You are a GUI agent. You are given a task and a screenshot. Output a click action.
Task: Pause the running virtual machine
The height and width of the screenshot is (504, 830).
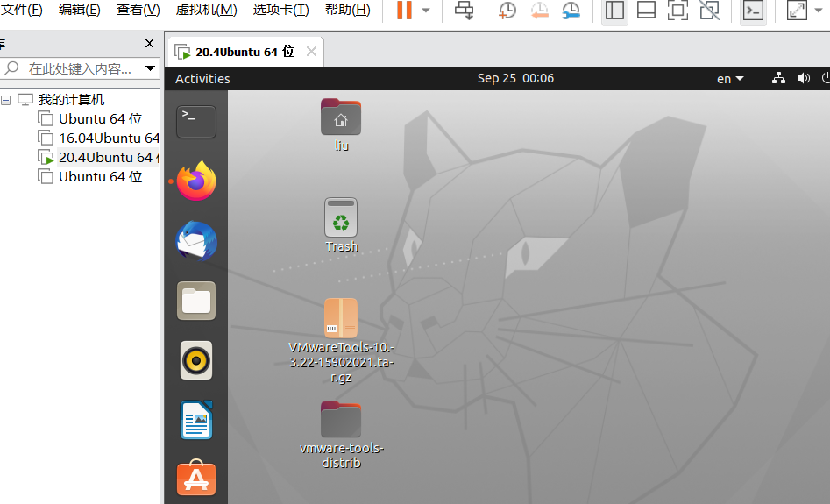[404, 10]
